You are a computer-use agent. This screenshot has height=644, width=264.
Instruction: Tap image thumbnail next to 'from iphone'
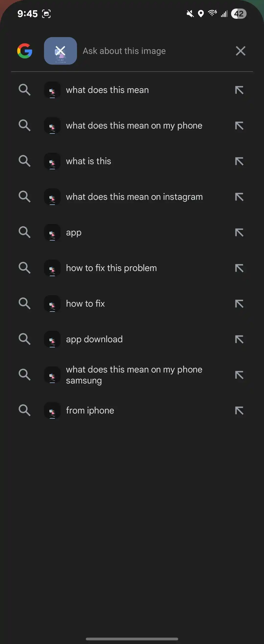point(52,411)
